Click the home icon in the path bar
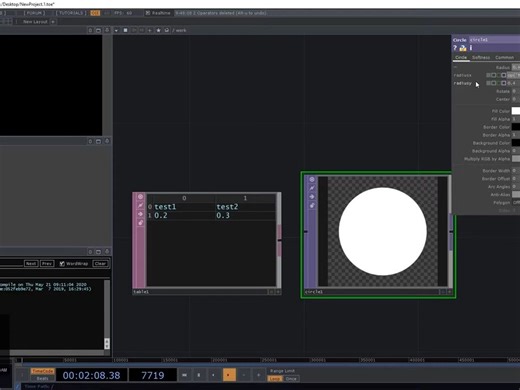 point(167,30)
